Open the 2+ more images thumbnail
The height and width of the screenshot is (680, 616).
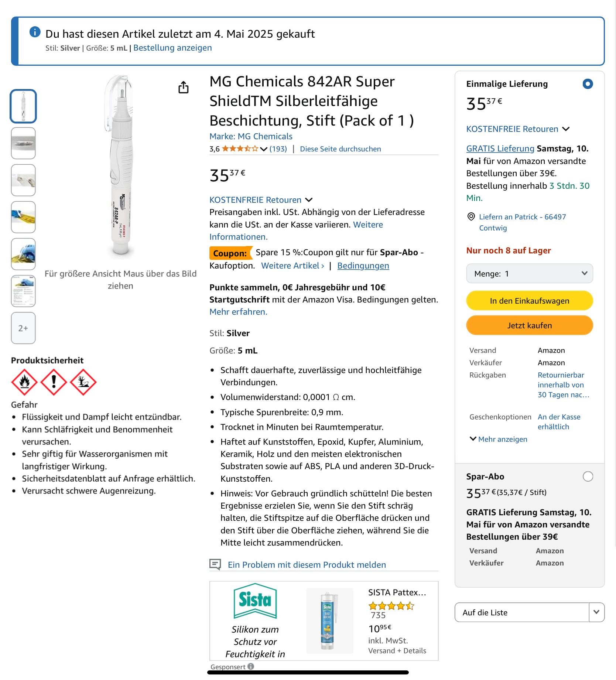tap(23, 328)
